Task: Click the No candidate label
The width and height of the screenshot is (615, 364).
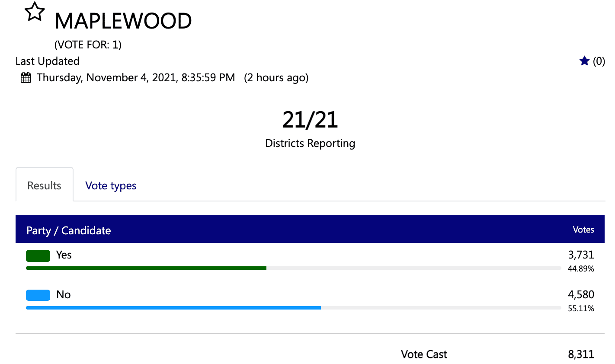Action: 64,295
